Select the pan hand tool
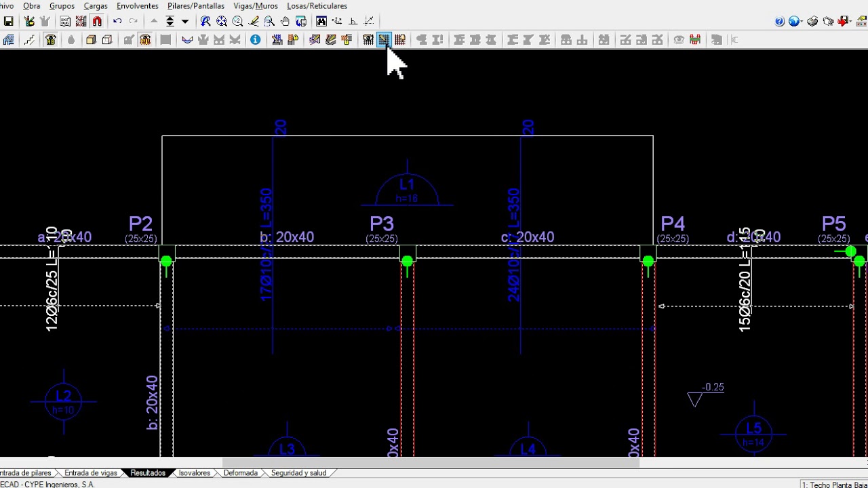 coord(285,22)
